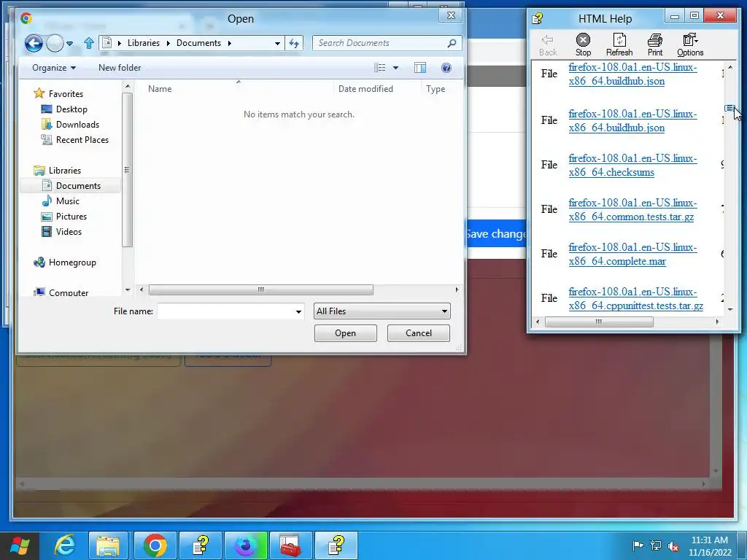Open the Organize menu
Screen dimensions: 747x560
(54, 68)
